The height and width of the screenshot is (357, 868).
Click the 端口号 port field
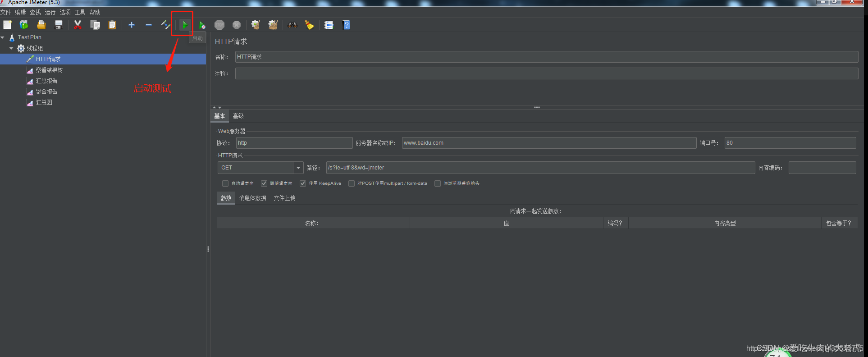pos(790,143)
